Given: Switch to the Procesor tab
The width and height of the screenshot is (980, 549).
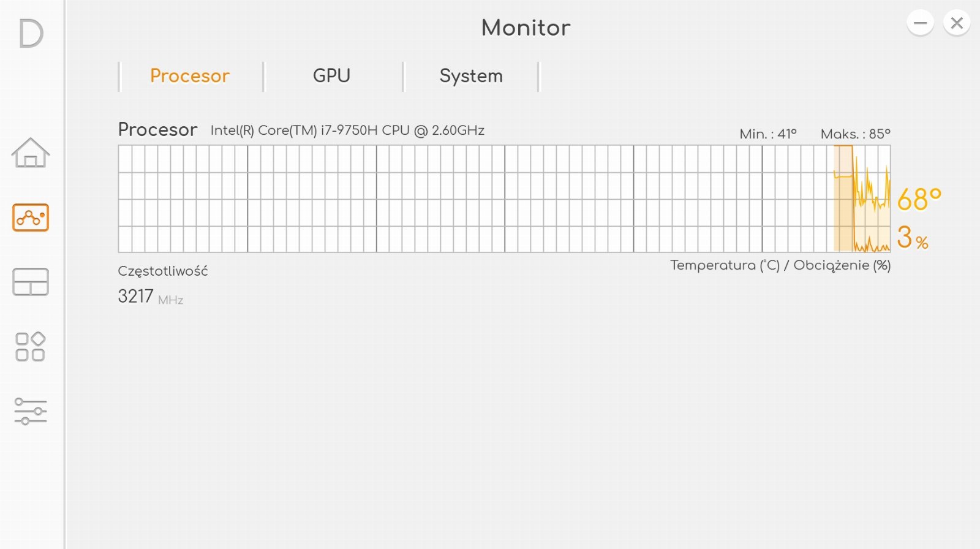Looking at the screenshot, I should pos(190,76).
